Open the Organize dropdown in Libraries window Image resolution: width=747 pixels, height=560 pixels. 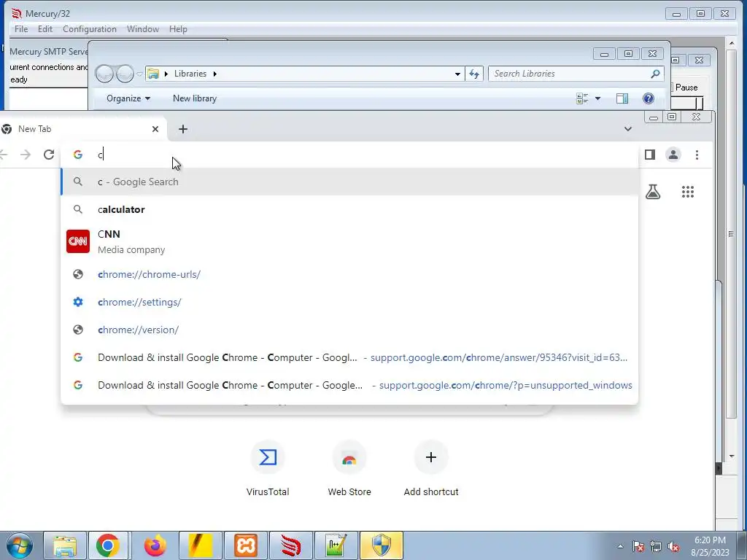pyautogui.click(x=128, y=98)
